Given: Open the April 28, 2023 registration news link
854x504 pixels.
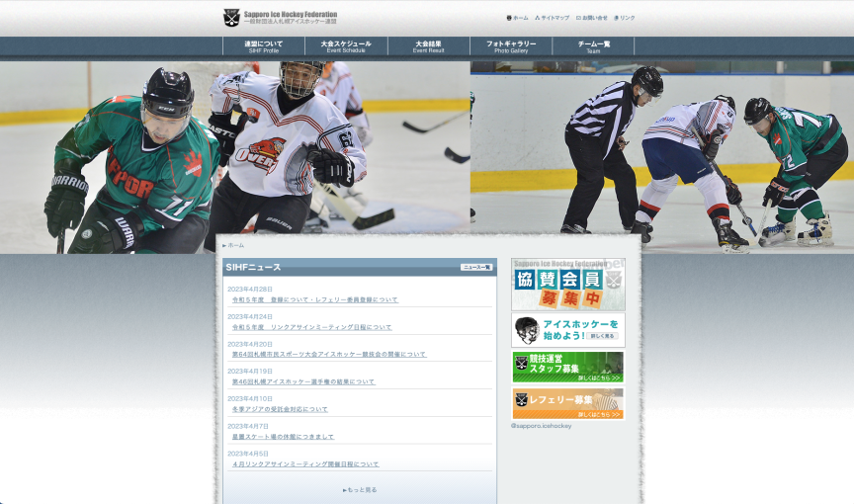Looking at the screenshot, I should point(315,299).
